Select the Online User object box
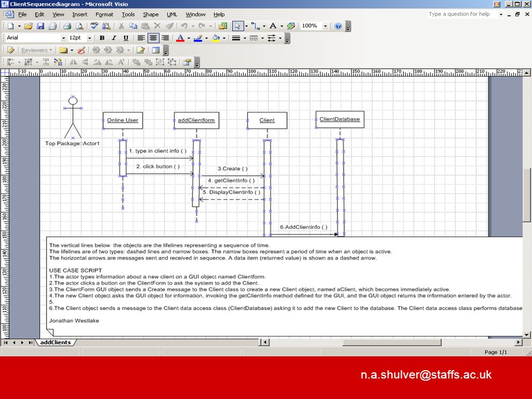 (x=123, y=120)
